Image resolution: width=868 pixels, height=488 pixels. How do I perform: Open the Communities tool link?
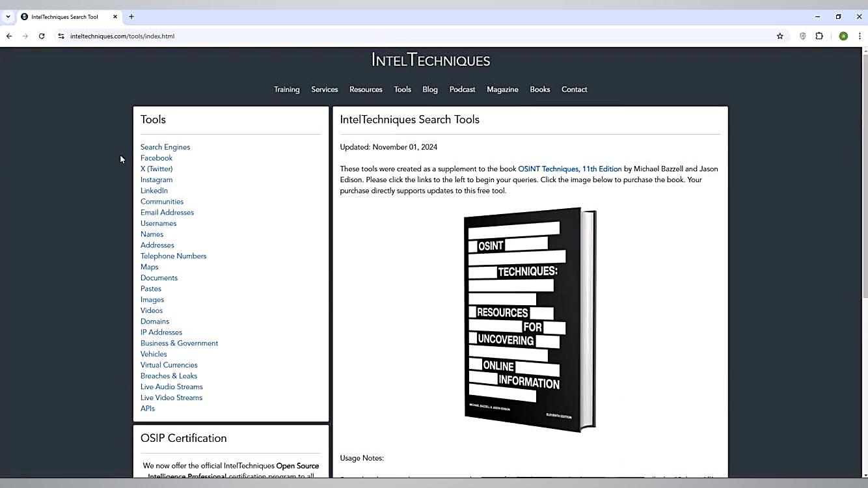click(162, 202)
